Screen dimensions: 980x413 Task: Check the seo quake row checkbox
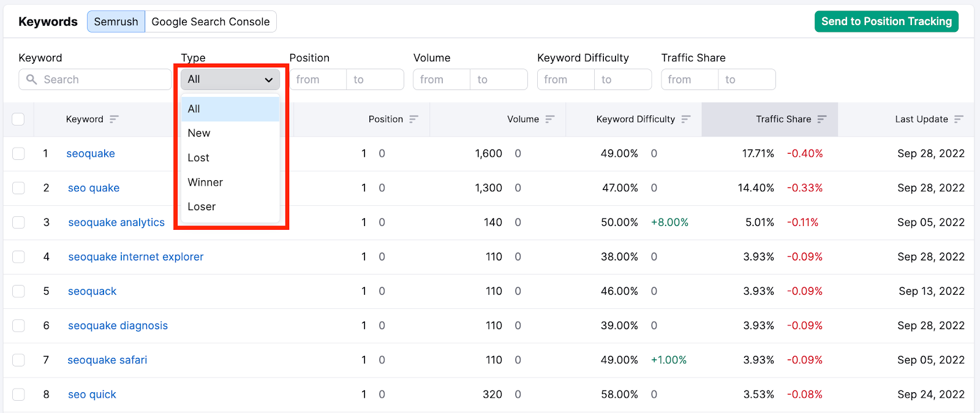coord(18,188)
